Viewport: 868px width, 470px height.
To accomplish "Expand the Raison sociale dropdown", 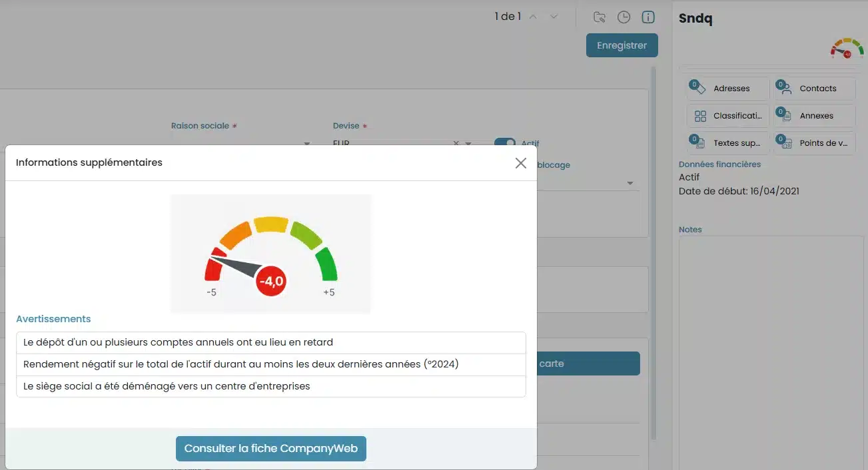I will (x=307, y=143).
